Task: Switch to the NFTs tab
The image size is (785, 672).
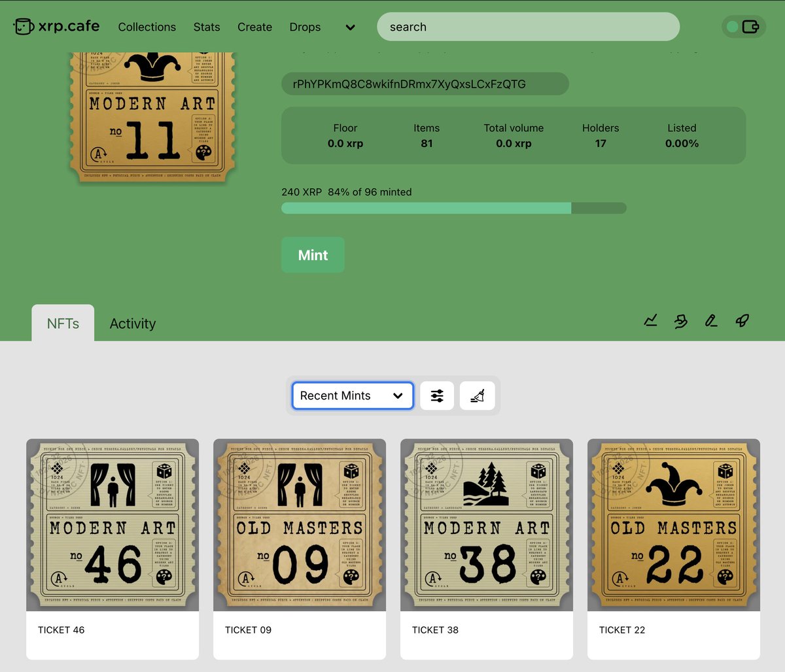Action: 63,323
